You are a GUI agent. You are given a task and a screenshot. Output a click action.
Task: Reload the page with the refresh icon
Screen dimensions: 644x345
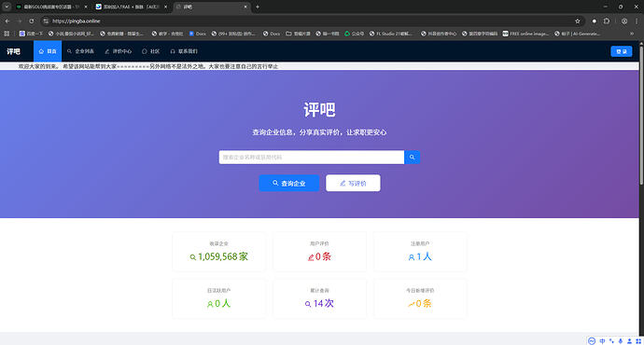[x=32, y=21]
